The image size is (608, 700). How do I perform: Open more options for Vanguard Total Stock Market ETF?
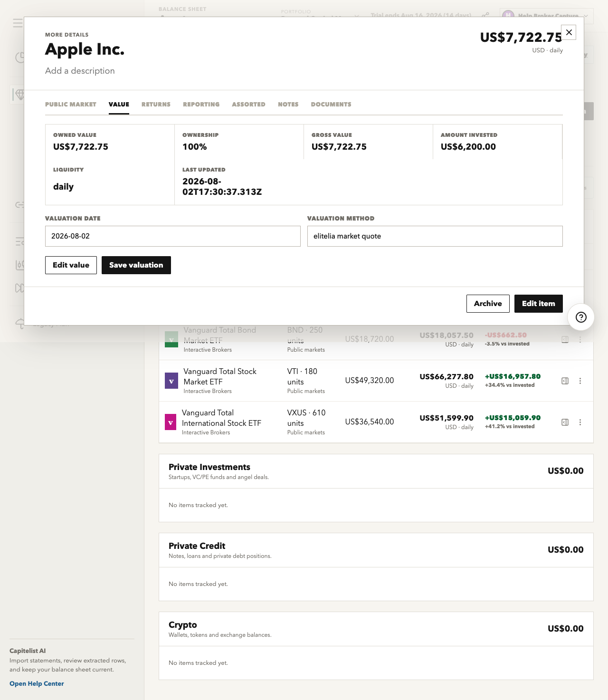pos(580,381)
